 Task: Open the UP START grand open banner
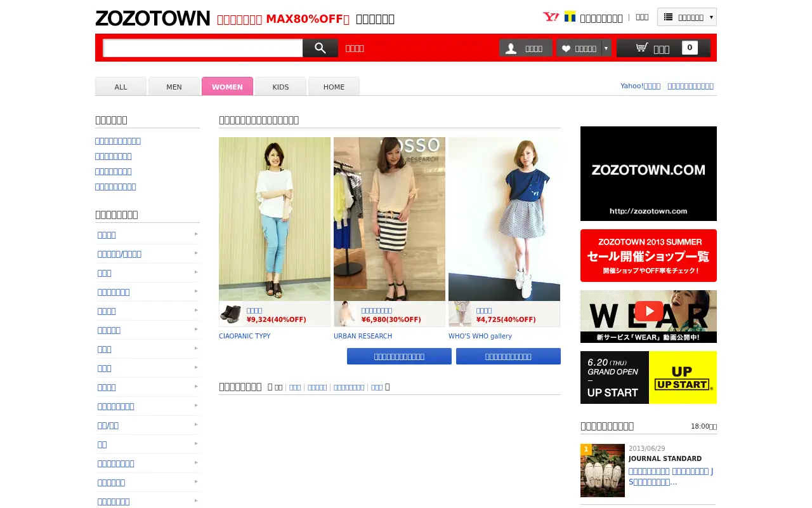pos(648,377)
